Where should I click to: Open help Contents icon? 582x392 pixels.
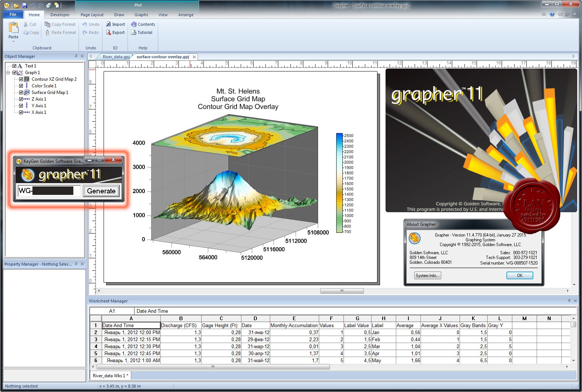[x=134, y=24]
